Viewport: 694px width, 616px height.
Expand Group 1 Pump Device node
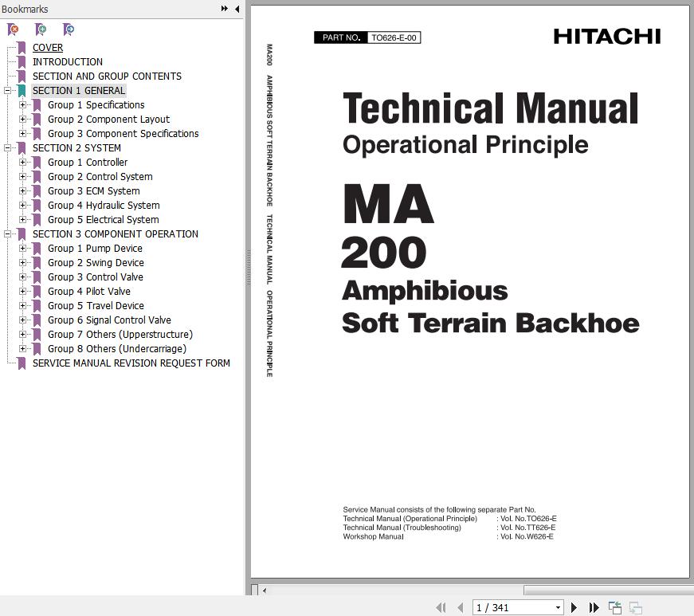click(x=22, y=249)
